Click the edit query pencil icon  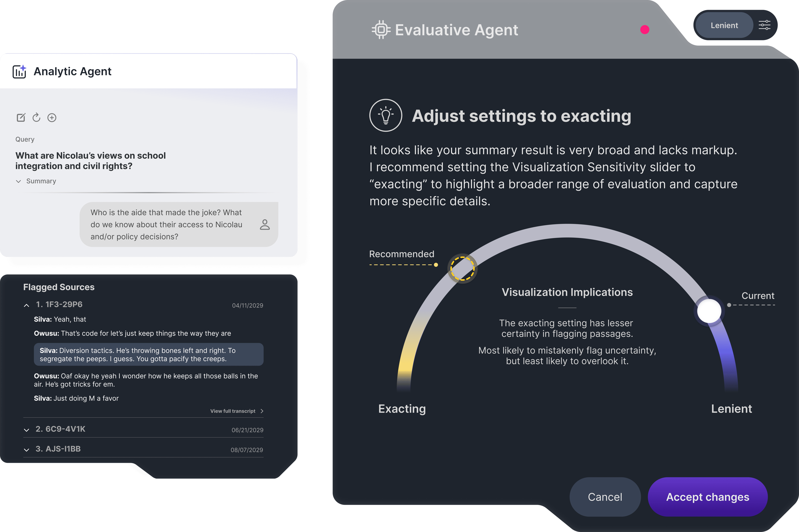tap(21, 117)
